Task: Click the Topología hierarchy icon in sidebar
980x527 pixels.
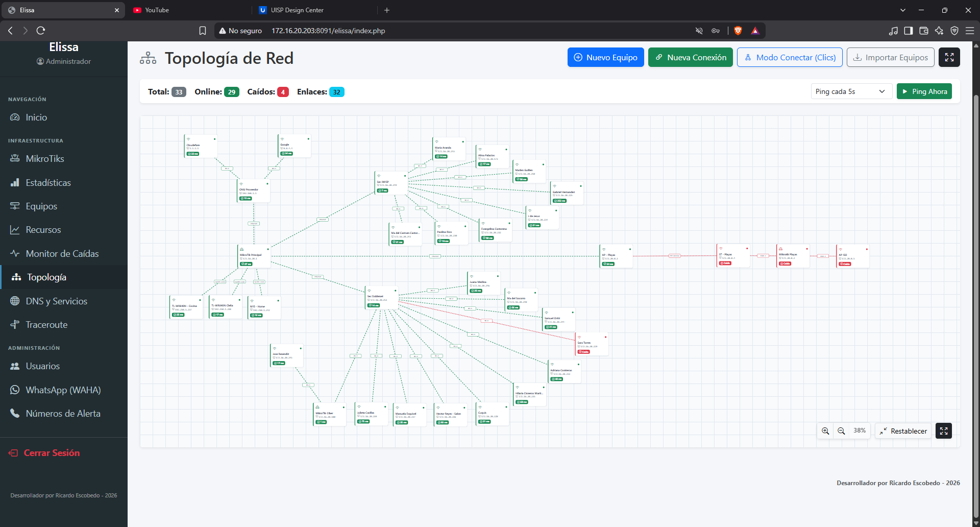Action: pos(16,277)
